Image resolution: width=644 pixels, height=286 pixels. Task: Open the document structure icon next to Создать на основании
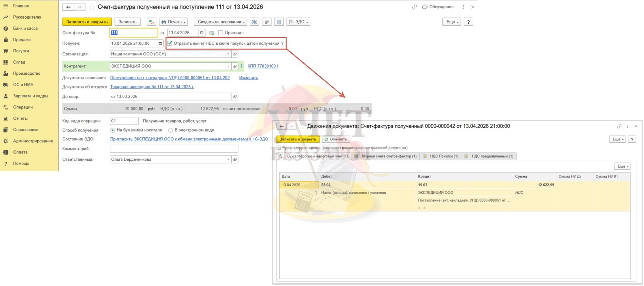point(254,22)
